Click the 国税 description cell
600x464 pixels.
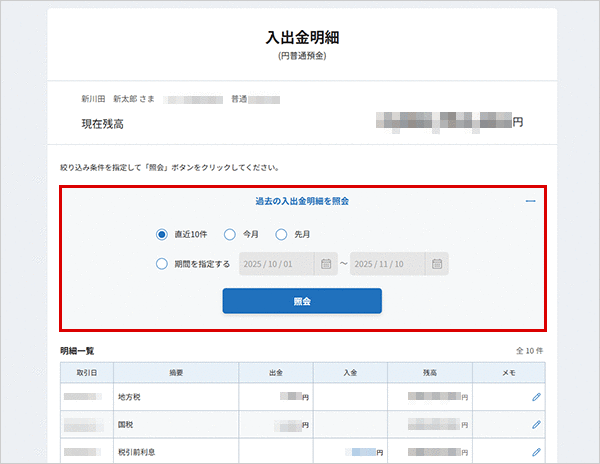(x=176, y=425)
